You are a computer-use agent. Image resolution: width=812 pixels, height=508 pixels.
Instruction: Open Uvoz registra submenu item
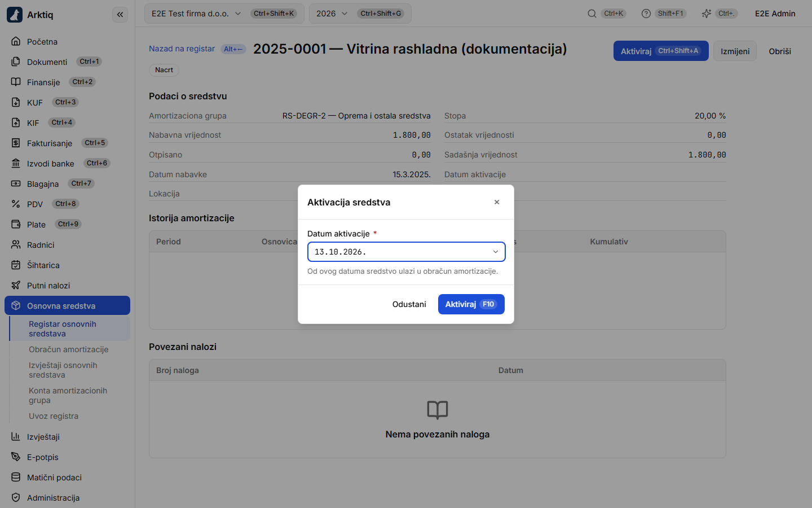[x=70, y=416]
